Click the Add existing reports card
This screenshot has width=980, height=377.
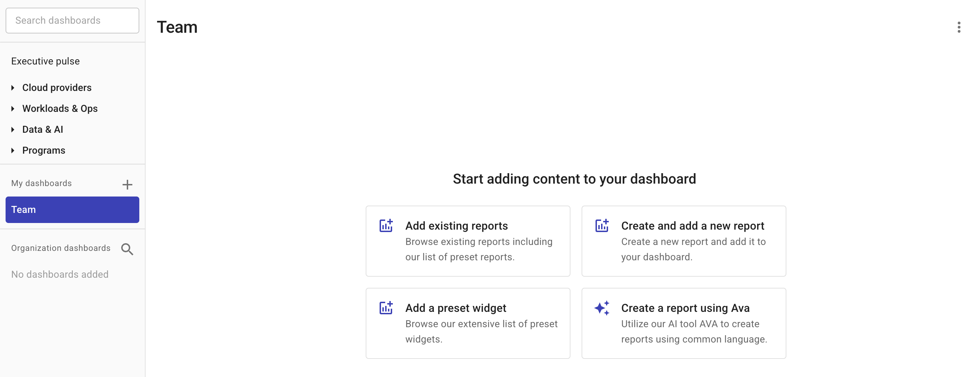(x=468, y=241)
